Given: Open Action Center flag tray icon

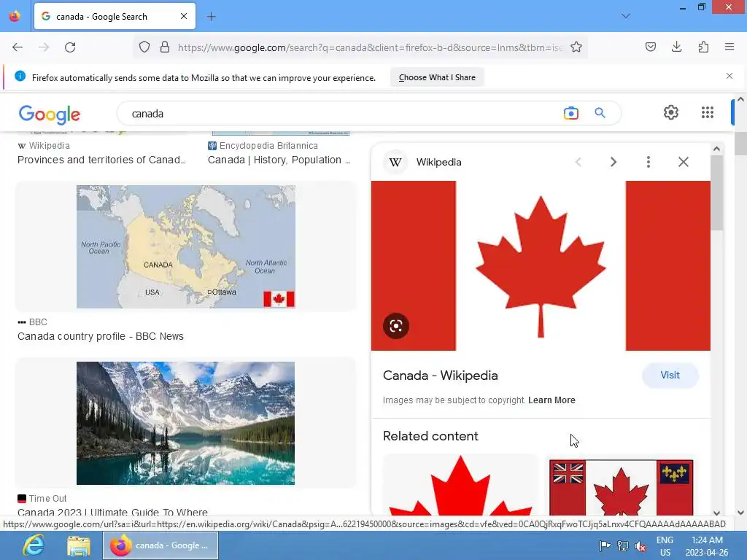Looking at the screenshot, I should [x=605, y=545].
